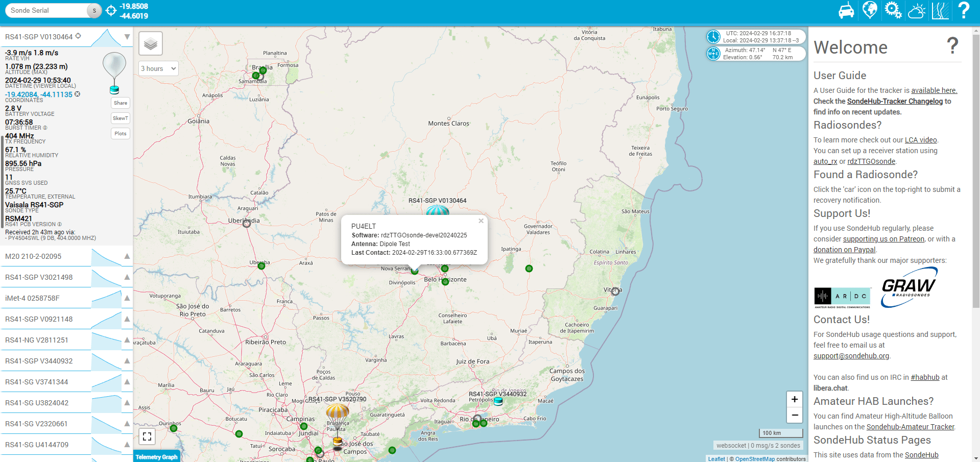This screenshot has height=462, width=980.
Task: Click the RS41 PCB version info icon
Action: pyautogui.click(x=59, y=224)
